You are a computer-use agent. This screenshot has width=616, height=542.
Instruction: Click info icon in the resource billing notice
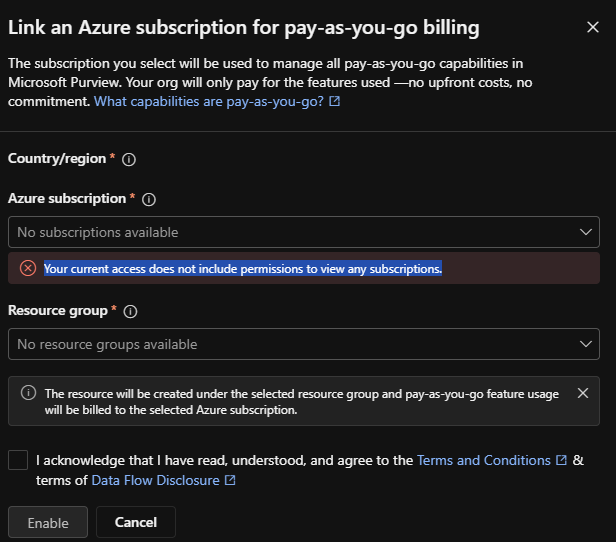28,393
